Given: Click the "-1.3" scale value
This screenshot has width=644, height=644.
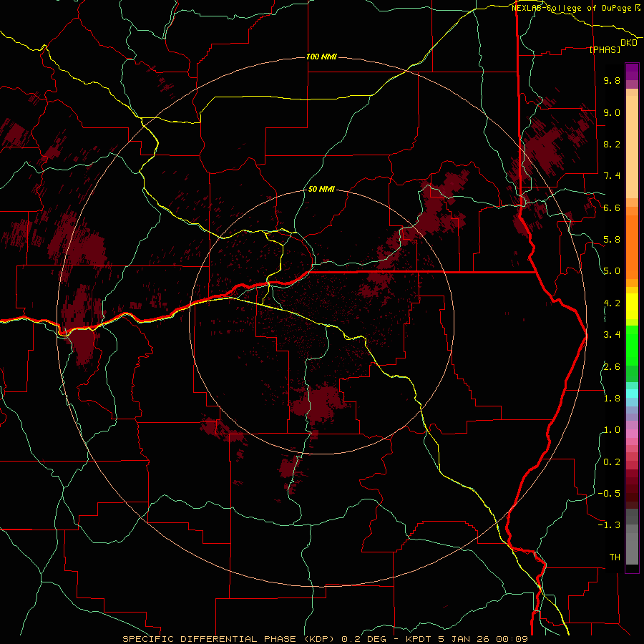Looking at the screenshot, I should click(x=609, y=525).
